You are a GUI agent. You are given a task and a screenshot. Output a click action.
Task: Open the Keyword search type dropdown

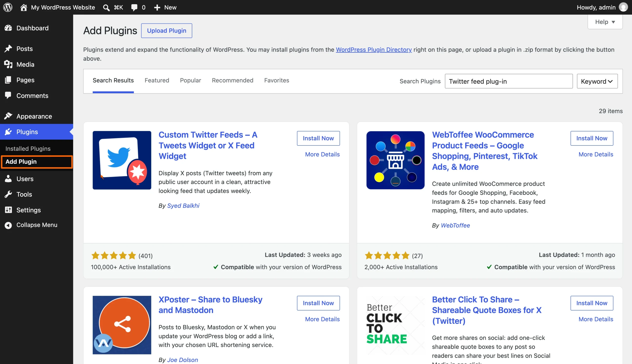[597, 81]
